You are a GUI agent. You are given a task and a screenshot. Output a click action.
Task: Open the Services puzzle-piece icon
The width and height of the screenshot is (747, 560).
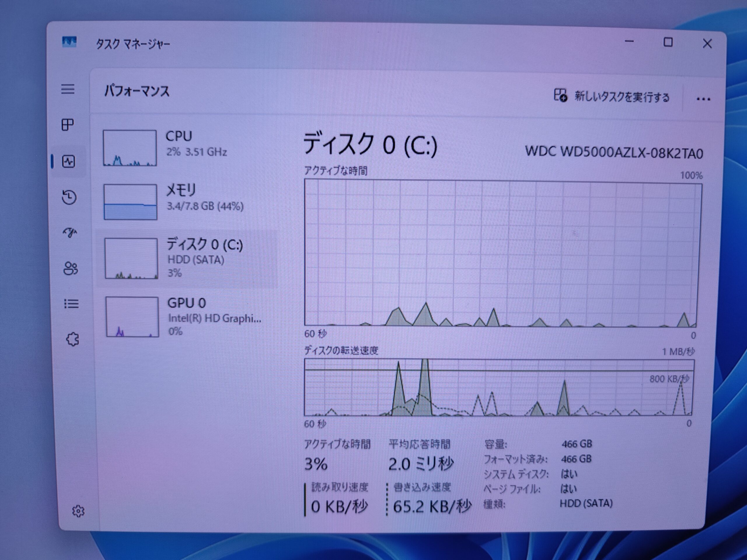[72, 339]
